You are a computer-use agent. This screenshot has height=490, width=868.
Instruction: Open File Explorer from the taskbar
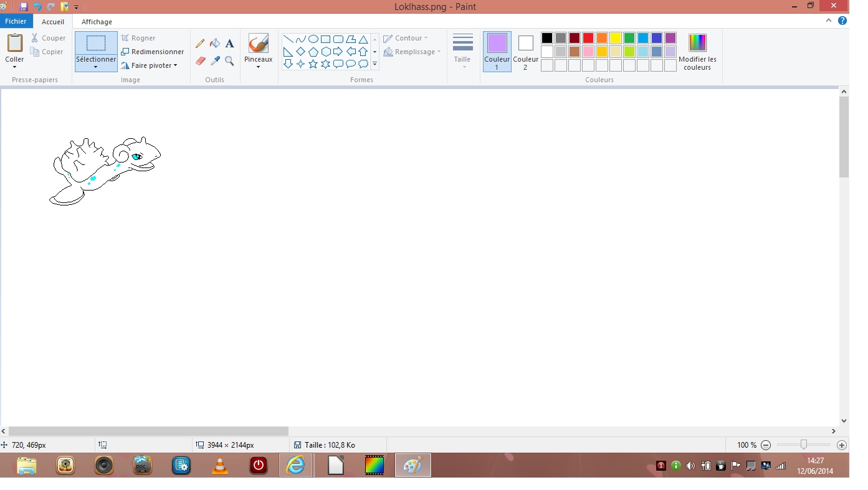coord(27,465)
